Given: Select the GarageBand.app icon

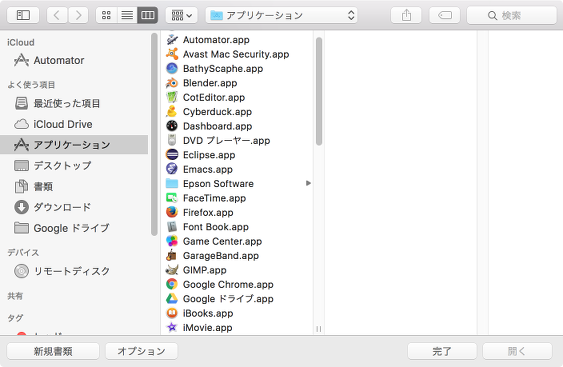Looking at the screenshot, I should 172,255.
